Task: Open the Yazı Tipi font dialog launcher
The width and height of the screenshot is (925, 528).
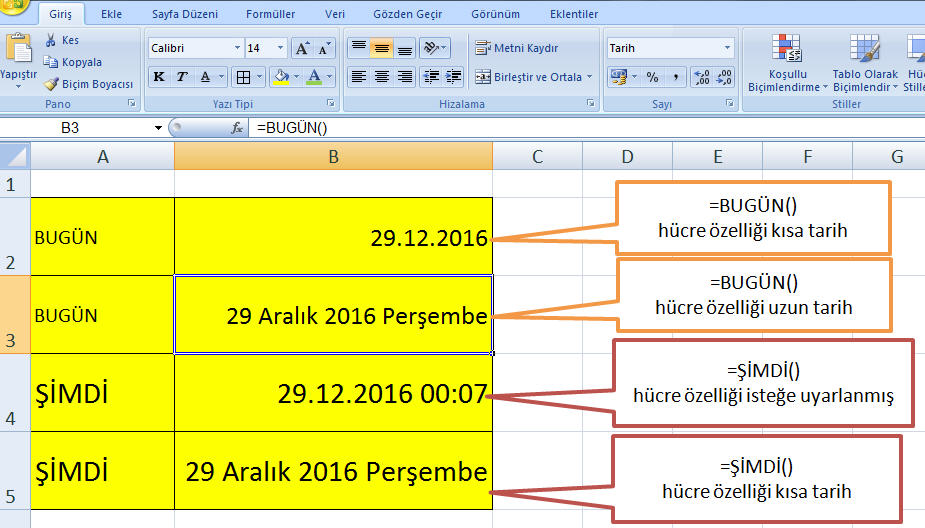Action: pos(331,103)
